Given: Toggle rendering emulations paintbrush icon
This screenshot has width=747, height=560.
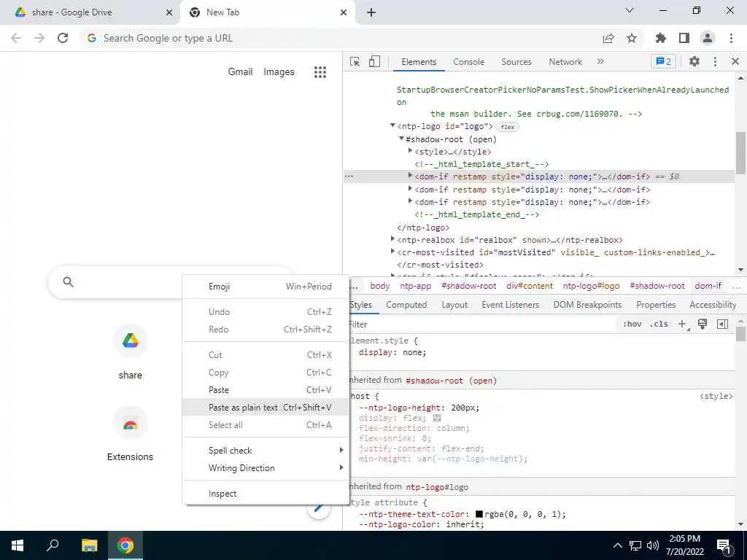Looking at the screenshot, I should [x=703, y=324].
